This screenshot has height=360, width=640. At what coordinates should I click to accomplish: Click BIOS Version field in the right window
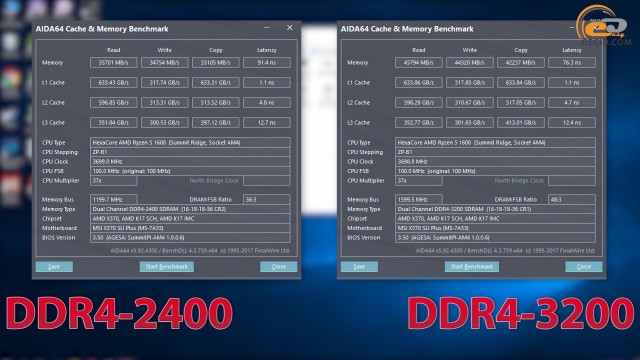pyautogui.click(x=495, y=238)
